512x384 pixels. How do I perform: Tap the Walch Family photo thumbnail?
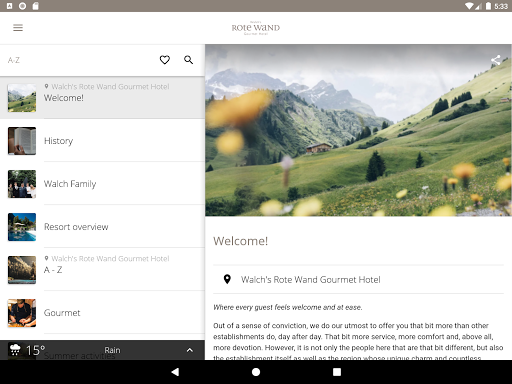point(22,184)
